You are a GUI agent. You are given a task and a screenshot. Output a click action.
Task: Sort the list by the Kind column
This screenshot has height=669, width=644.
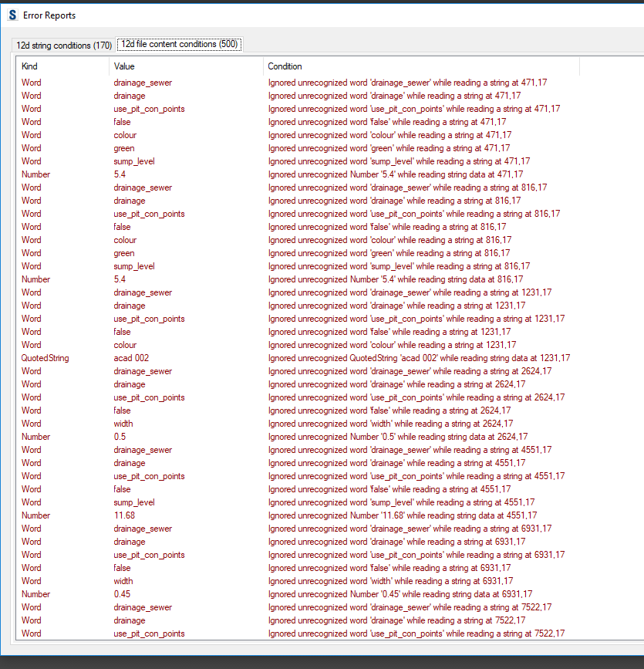(x=30, y=66)
